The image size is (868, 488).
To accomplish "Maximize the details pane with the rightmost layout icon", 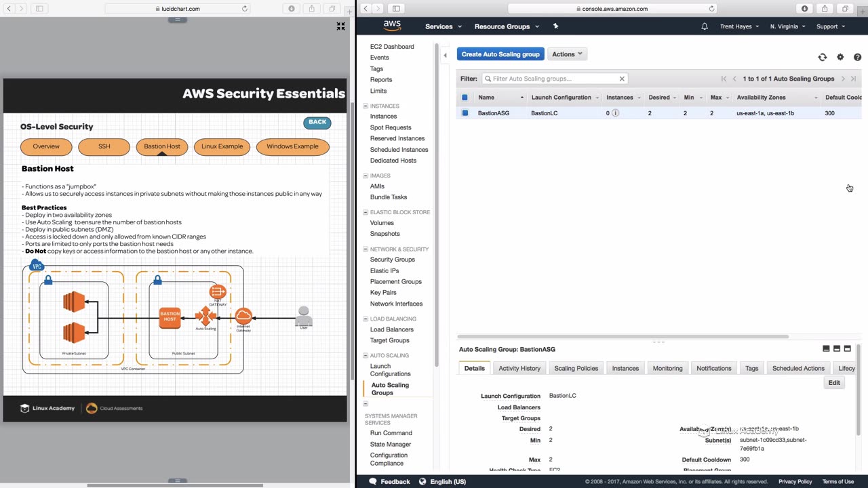I will (x=848, y=348).
